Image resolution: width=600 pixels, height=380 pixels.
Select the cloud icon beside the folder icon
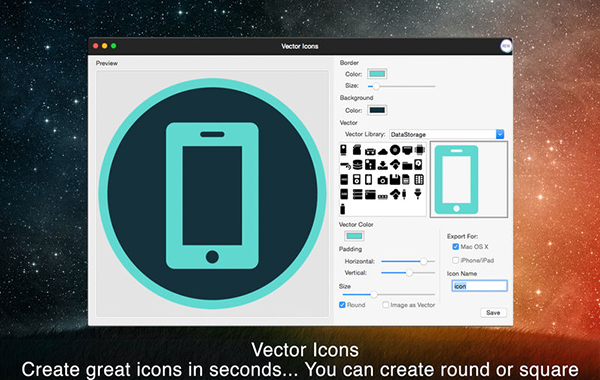click(x=395, y=165)
